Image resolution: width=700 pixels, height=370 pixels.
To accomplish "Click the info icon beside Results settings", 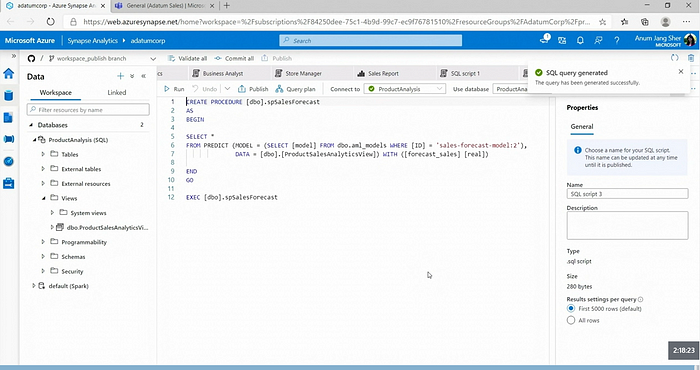I will click(640, 299).
